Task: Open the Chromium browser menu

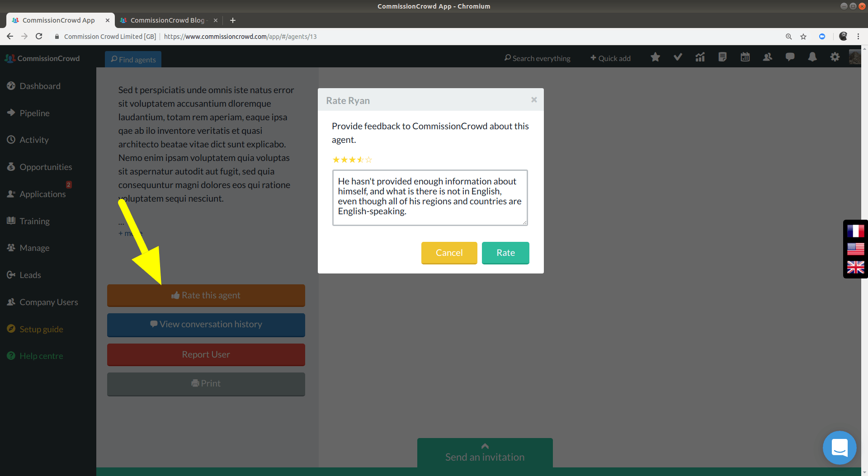Action: coord(859,36)
